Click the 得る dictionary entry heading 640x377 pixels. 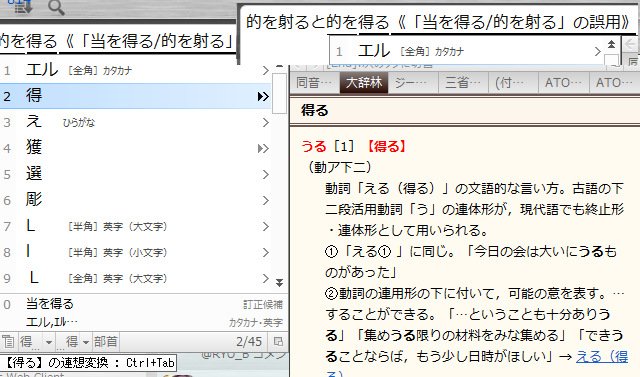click(314, 111)
